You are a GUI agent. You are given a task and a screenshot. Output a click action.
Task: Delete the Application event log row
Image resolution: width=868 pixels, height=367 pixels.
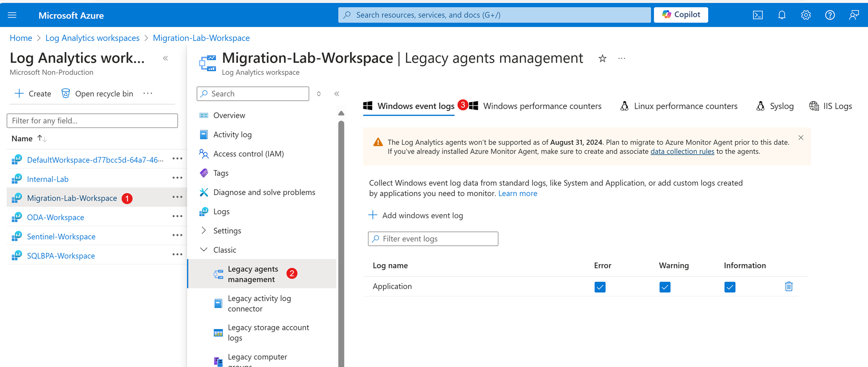788,286
